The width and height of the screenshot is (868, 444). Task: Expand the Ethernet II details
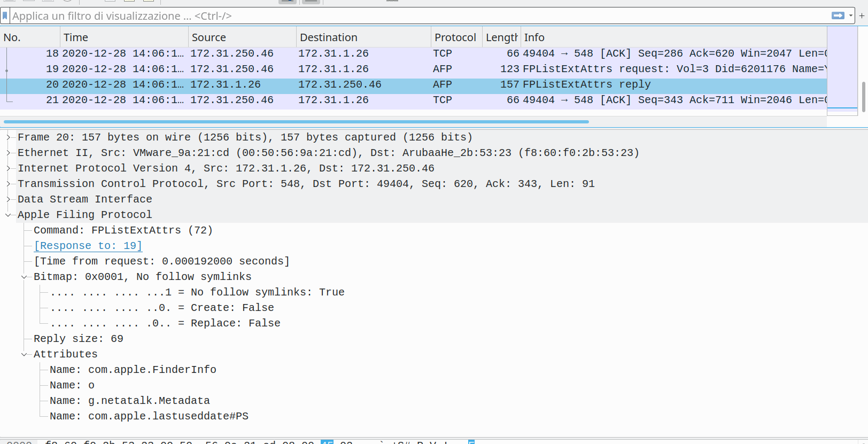[x=8, y=153]
